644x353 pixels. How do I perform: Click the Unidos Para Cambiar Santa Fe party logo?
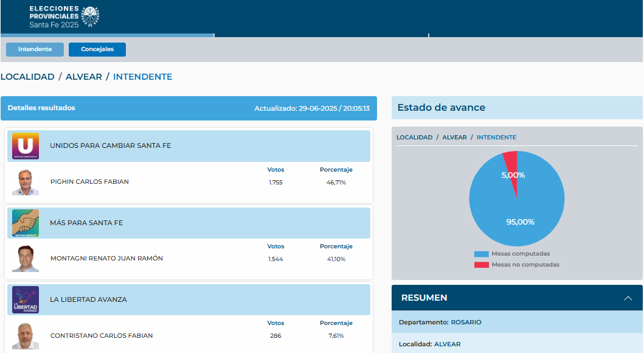click(x=26, y=146)
